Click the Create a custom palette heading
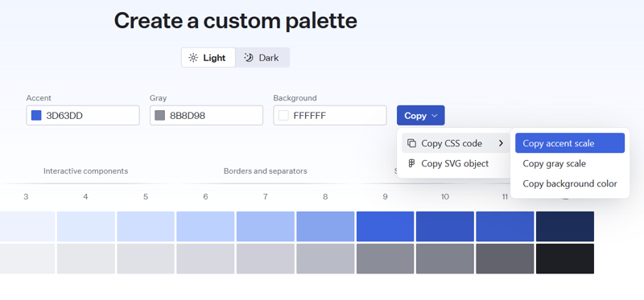 (x=236, y=21)
